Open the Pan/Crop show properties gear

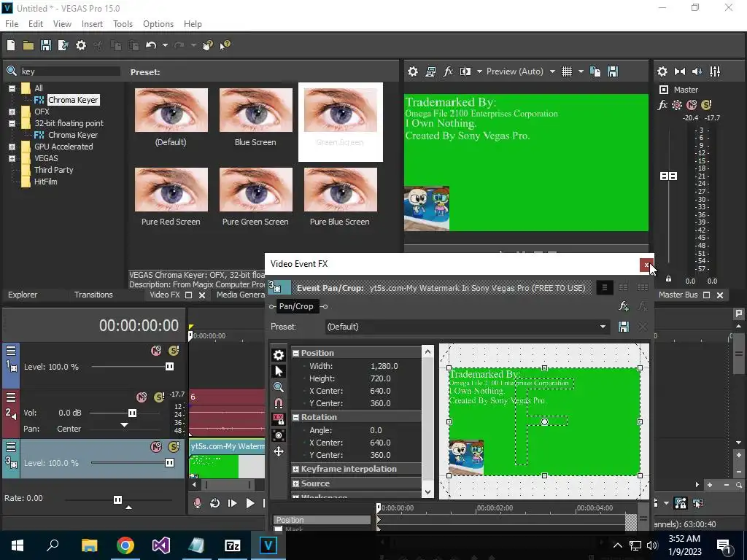[279, 355]
